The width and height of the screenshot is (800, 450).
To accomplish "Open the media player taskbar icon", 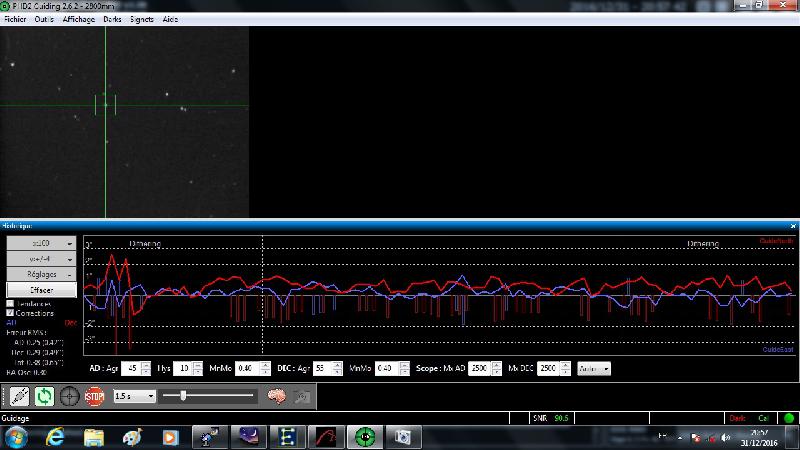I will pyautogui.click(x=170, y=438).
